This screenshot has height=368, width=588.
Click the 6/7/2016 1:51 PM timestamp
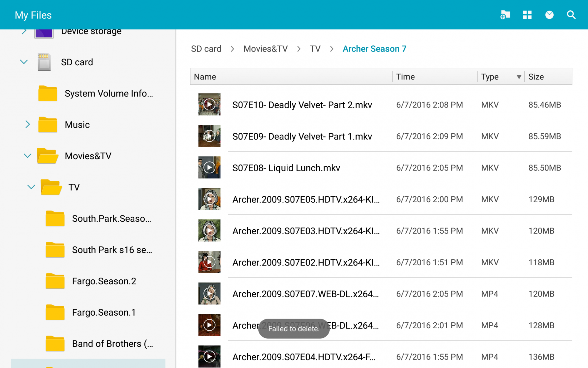(429, 262)
